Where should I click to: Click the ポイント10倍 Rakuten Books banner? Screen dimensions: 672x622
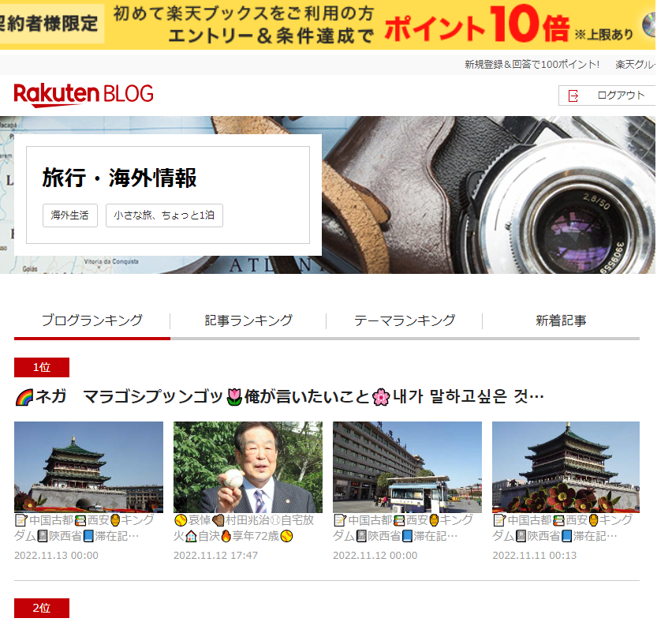[x=327, y=24]
